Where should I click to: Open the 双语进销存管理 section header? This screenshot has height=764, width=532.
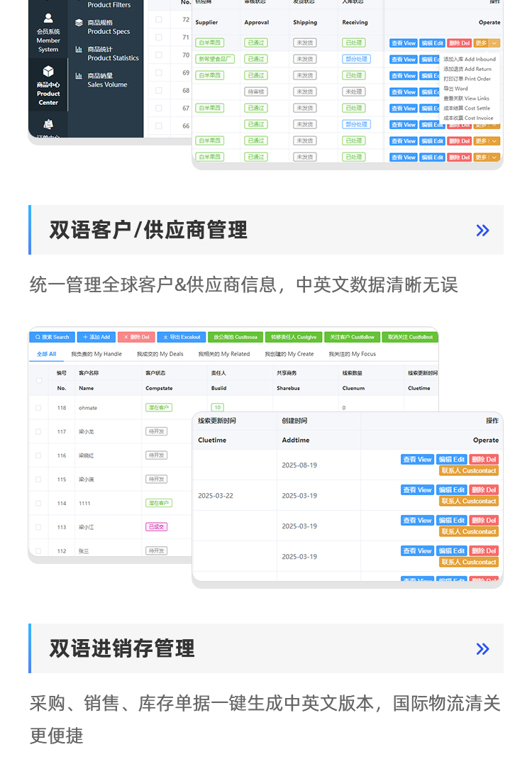[266, 648]
